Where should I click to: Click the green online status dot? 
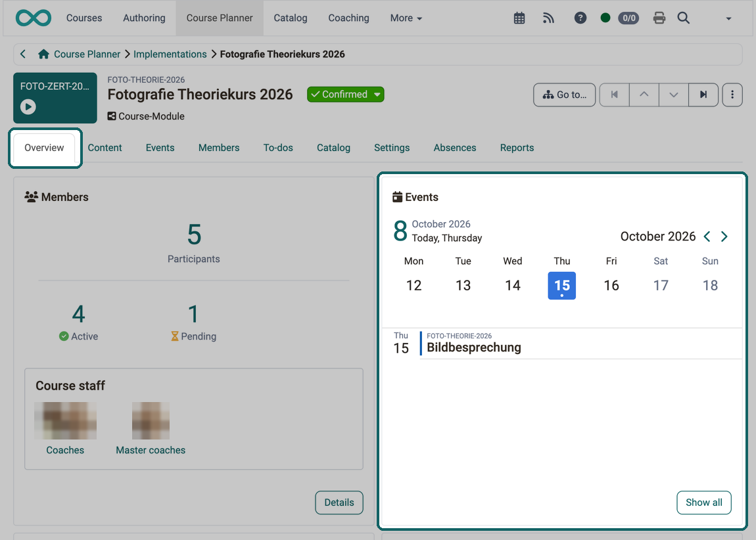(605, 18)
